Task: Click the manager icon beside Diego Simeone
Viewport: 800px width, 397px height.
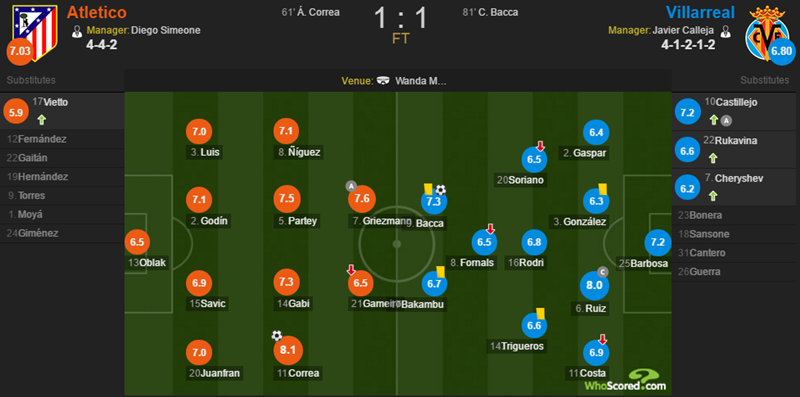Action: [x=77, y=31]
